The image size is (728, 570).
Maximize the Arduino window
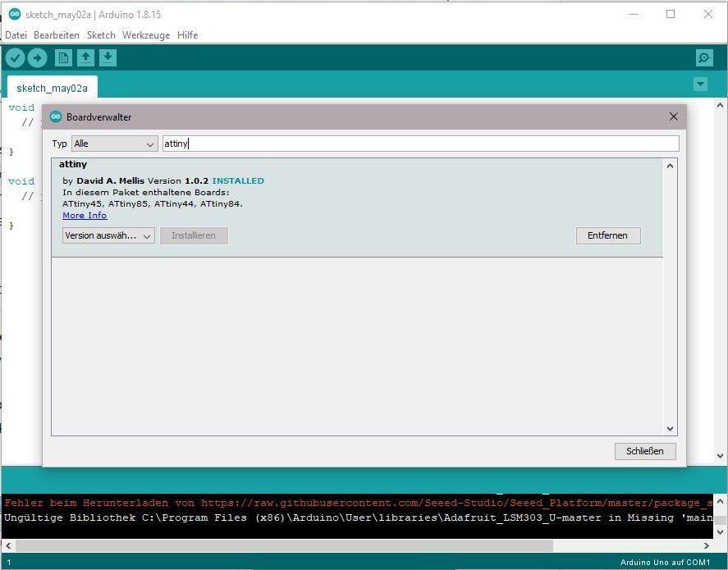(671, 15)
